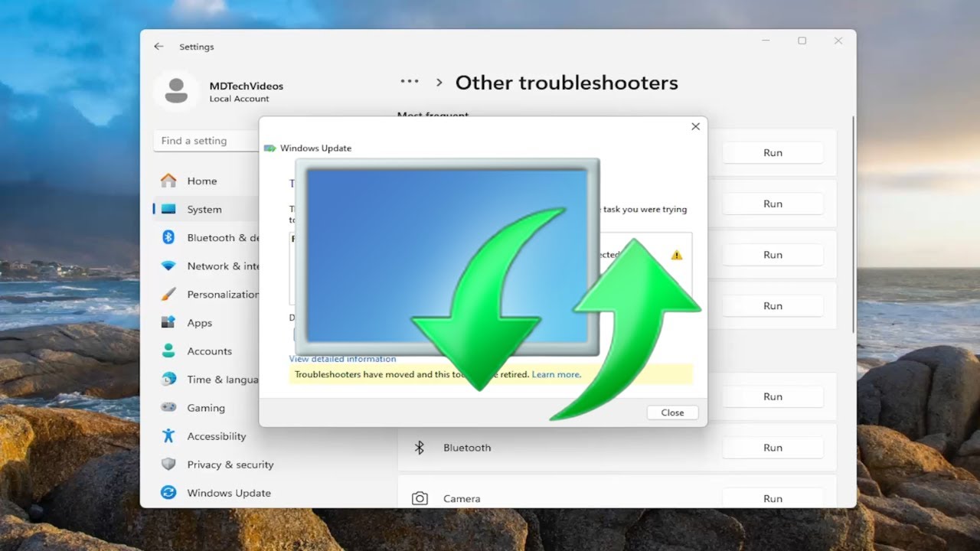Open the Accessibility figure icon
Viewport: 980px width, 551px height.
click(168, 435)
